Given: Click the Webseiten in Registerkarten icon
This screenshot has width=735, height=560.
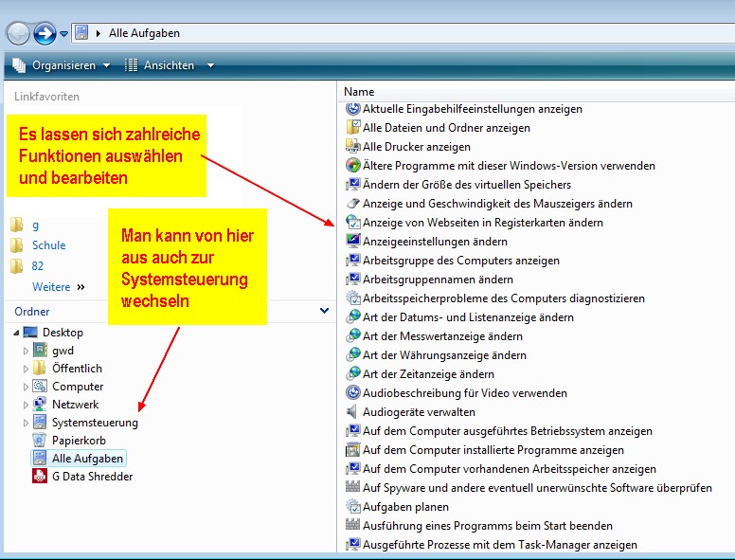Looking at the screenshot, I should coord(353,223).
